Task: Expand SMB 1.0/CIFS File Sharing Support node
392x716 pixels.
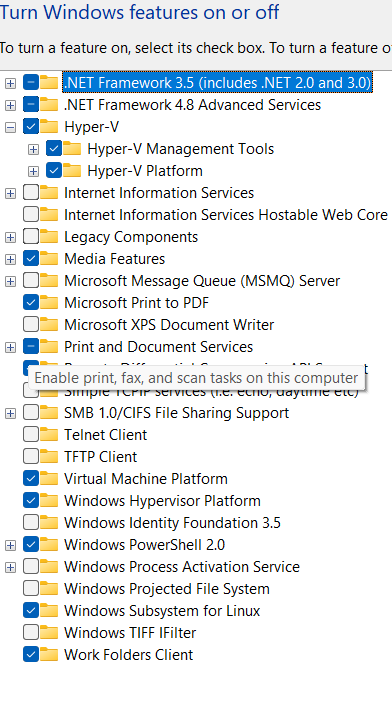Action: [10, 413]
